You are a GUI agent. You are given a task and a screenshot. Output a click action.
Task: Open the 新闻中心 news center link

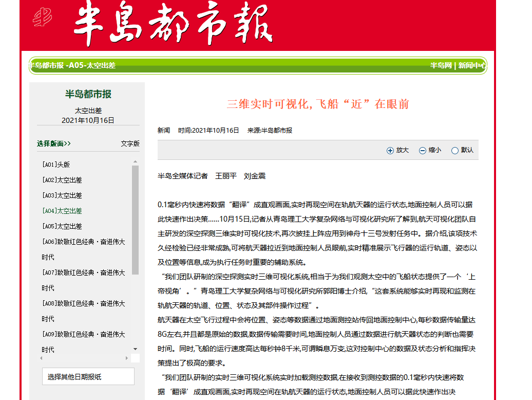[471, 65]
